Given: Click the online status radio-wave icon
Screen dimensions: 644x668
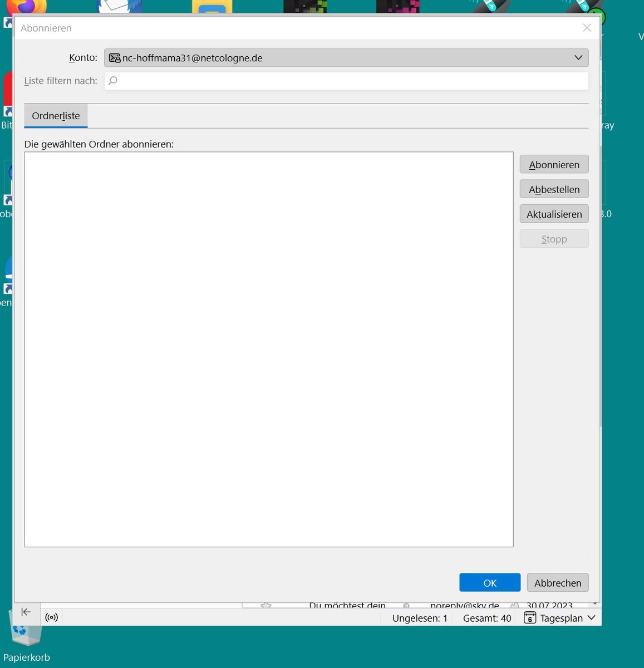Looking at the screenshot, I should [52, 617].
